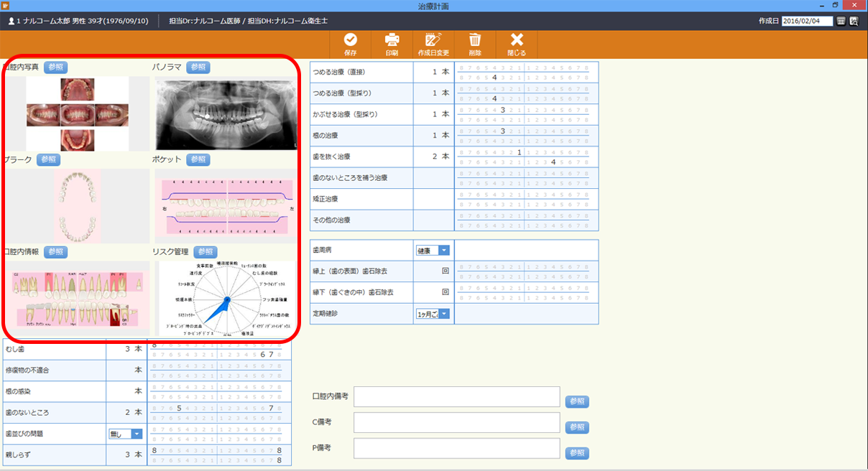This screenshot has width=868, height=471.
Task: Click the tooth chart for 歯のないところ row
Action: [218, 413]
